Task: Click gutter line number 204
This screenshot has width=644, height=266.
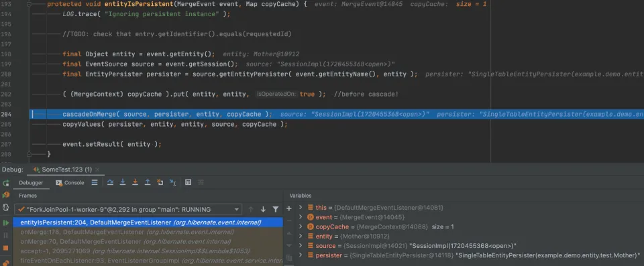Action: pos(6,114)
